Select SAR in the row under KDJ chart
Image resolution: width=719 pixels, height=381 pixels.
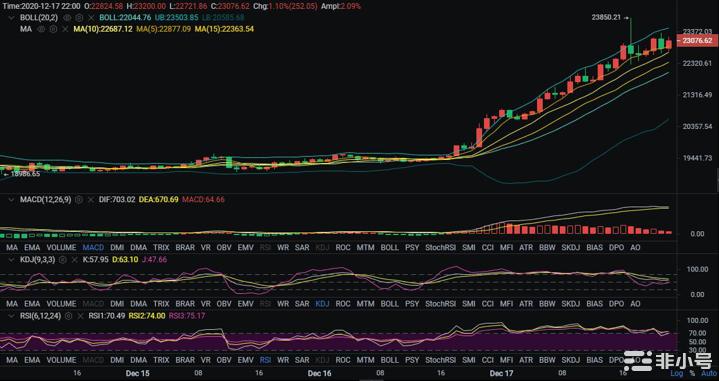(302, 304)
